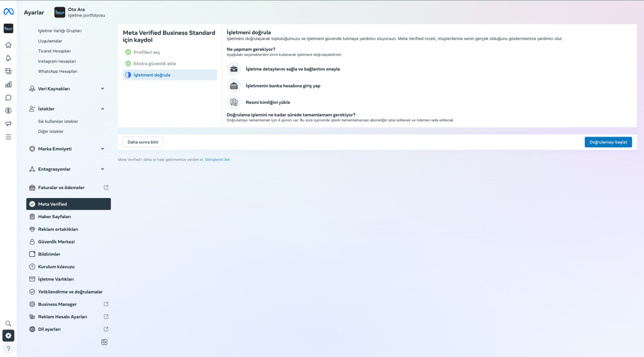The height and width of the screenshot is (357, 644).
Task: Open Sık kullanılan istekler
Action: click(58, 122)
